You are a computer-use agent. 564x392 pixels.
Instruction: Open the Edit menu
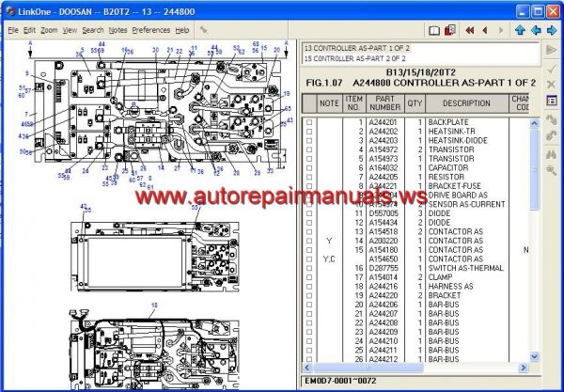(x=29, y=31)
